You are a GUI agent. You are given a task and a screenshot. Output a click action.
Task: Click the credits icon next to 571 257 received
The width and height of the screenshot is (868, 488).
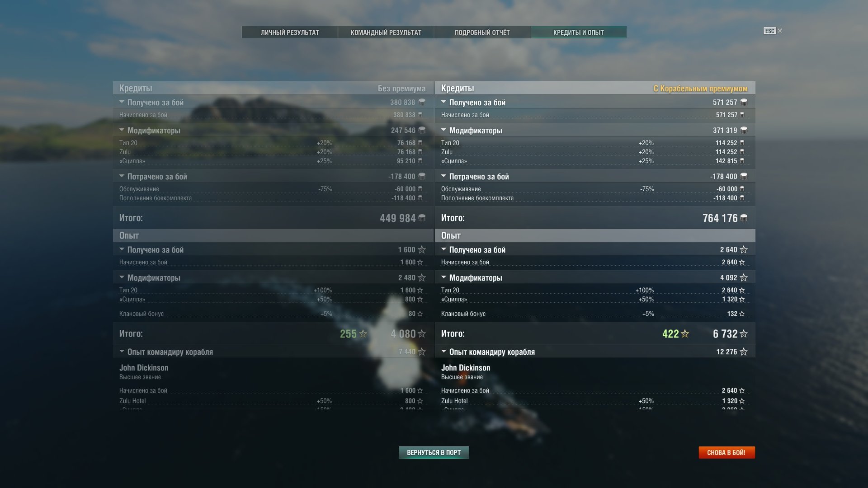[x=744, y=103]
